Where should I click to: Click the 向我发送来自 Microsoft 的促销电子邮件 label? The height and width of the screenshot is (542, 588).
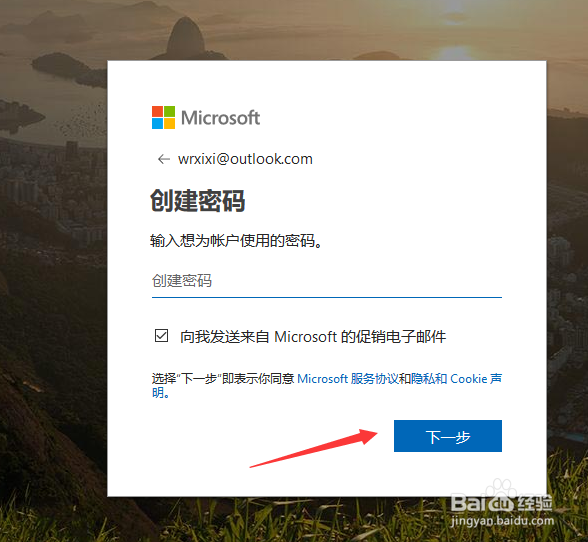click(x=313, y=337)
